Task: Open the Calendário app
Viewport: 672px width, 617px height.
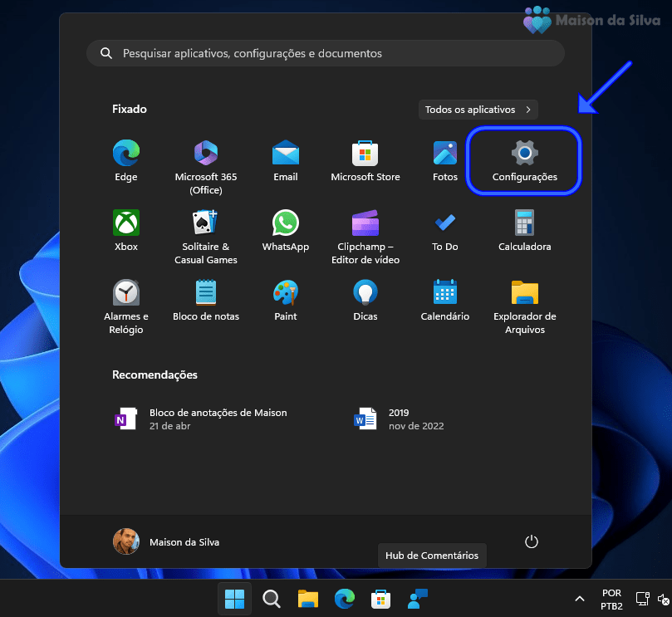Action: click(445, 301)
